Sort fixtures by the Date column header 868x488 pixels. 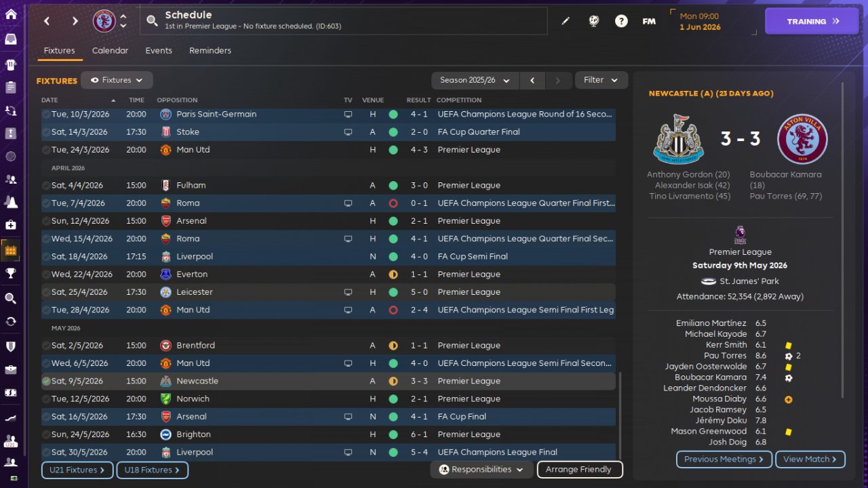[50, 100]
